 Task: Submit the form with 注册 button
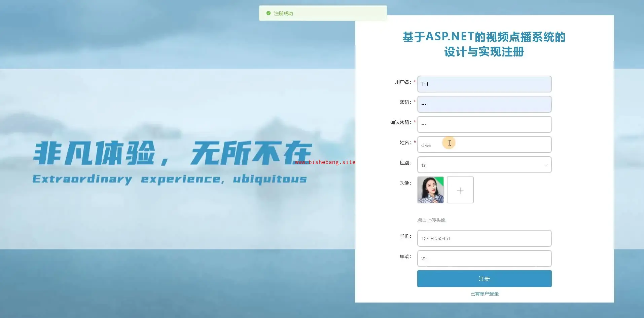tap(484, 279)
